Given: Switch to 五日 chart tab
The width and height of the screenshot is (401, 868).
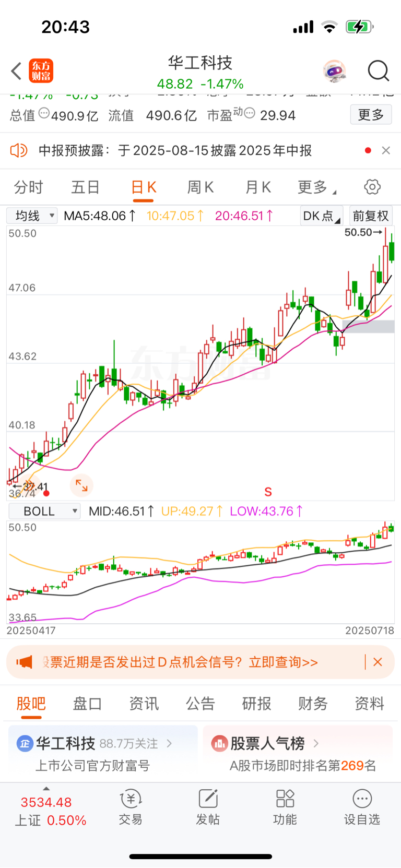Looking at the screenshot, I should (x=86, y=187).
